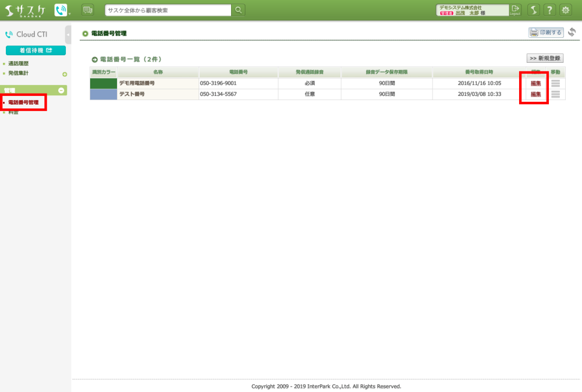This screenshot has width=582, height=392.
Task: Click the 必須 recording cell
Action: pyautogui.click(x=310, y=83)
